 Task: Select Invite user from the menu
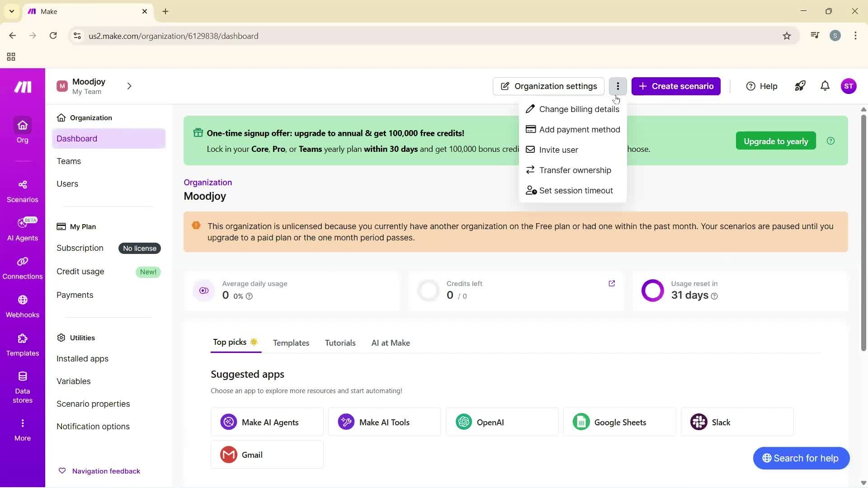tap(558, 150)
